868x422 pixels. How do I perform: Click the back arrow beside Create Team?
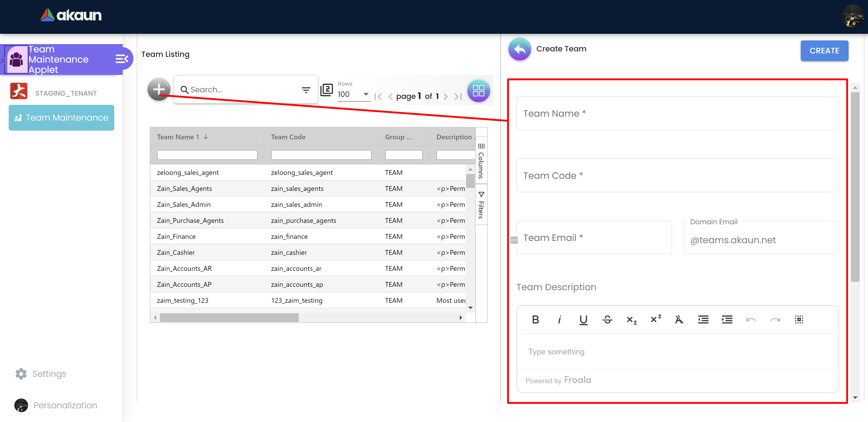(519, 49)
